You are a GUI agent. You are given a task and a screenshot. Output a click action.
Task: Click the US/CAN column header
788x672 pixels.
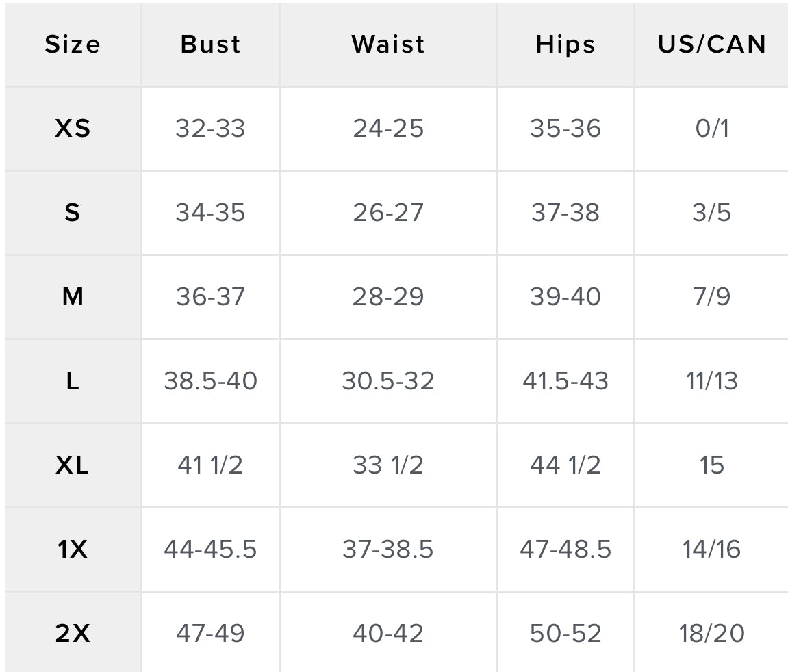(x=711, y=44)
